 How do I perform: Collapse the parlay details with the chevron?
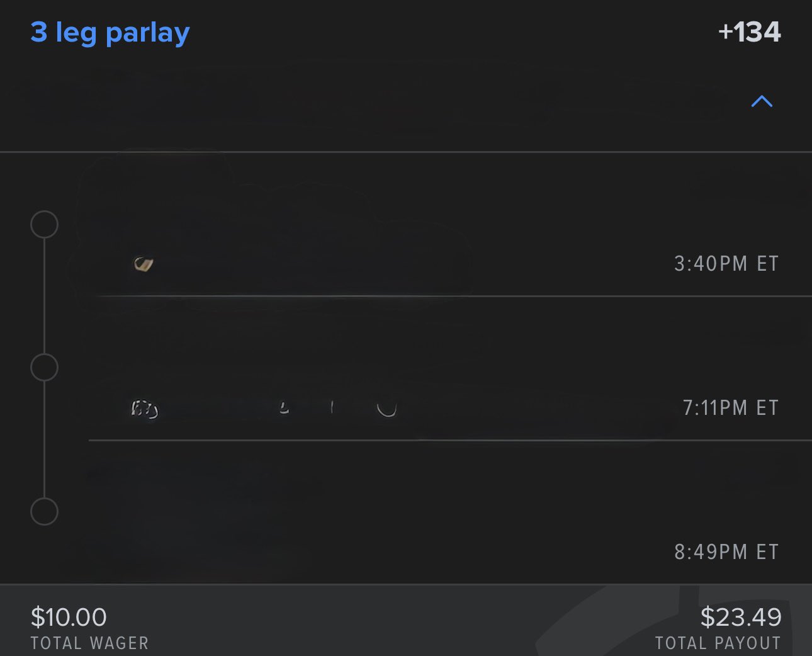tap(762, 101)
